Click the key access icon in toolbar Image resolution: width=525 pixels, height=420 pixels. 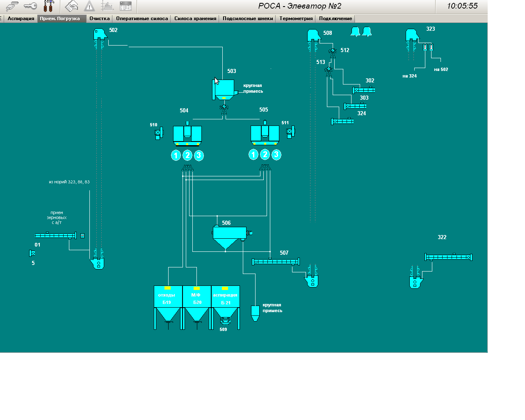30,6
